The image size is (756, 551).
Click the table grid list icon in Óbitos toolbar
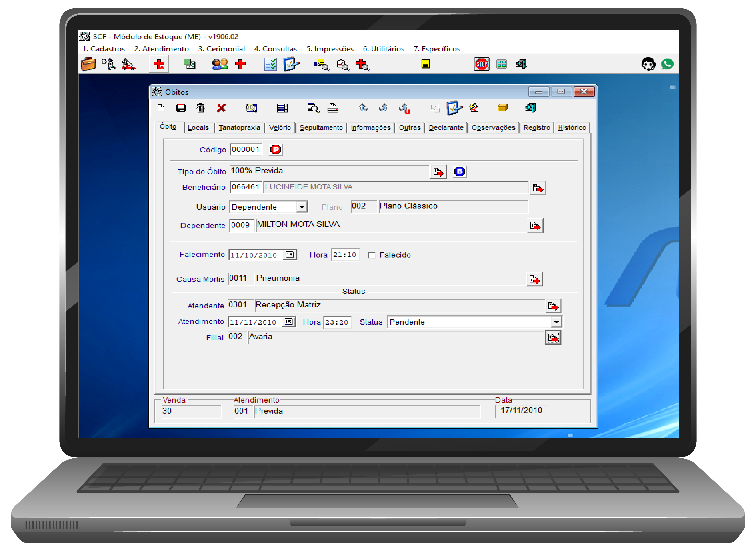(x=282, y=108)
